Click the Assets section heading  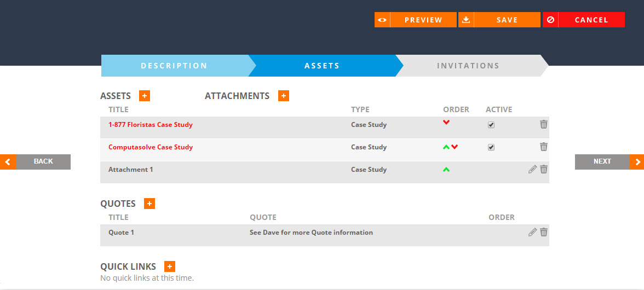116,96
